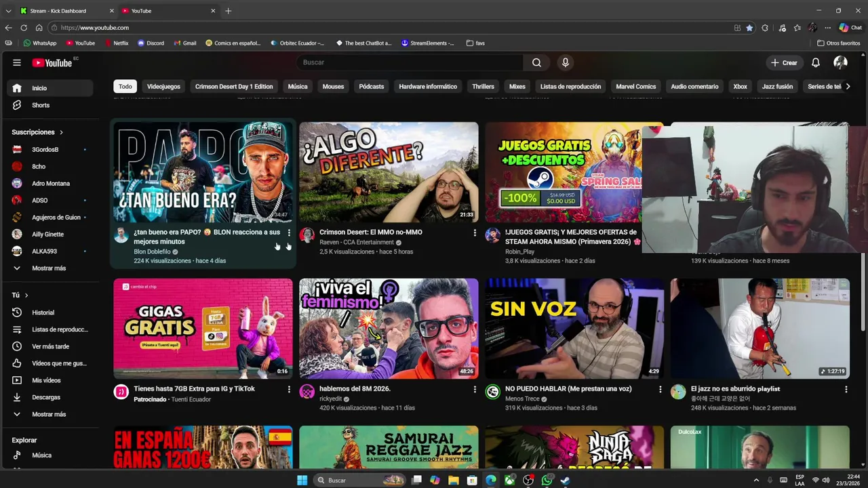868x488 pixels.
Task: Select the Marvel Comics chip
Action: click(x=636, y=87)
